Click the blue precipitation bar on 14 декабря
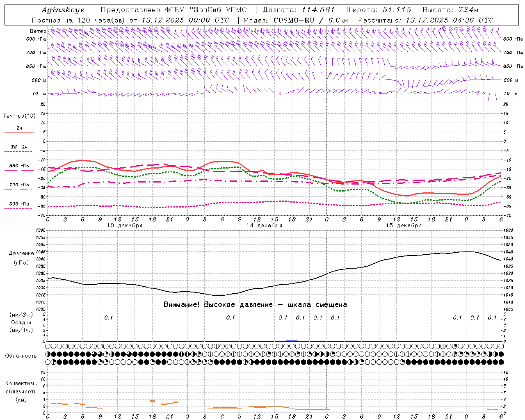 tap(292, 340)
